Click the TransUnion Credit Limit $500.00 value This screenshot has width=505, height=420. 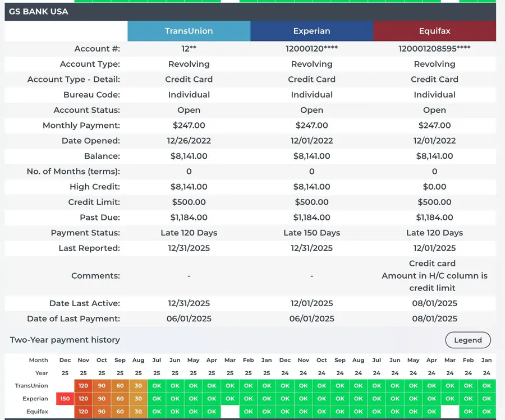(189, 202)
